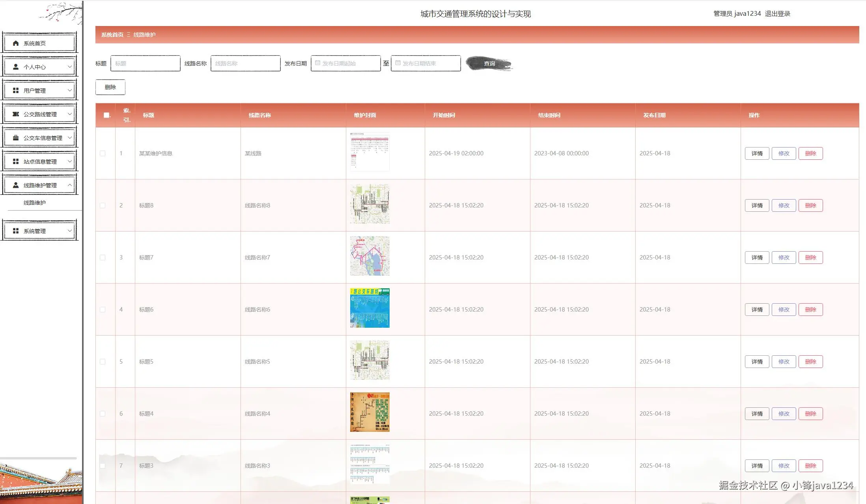Open route diagram thumbnail of 标题3 row
This screenshot has width=866, height=504.
(370, 464)
